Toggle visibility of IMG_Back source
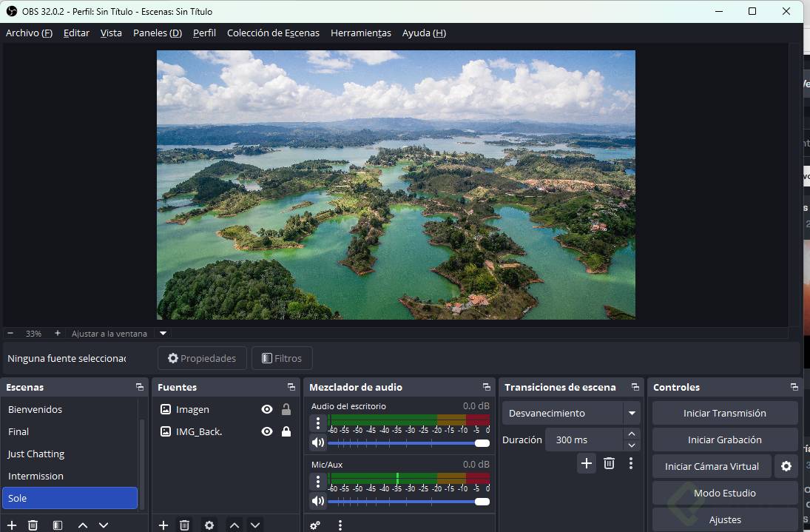The image size is (810, 532). click(267, 431)
